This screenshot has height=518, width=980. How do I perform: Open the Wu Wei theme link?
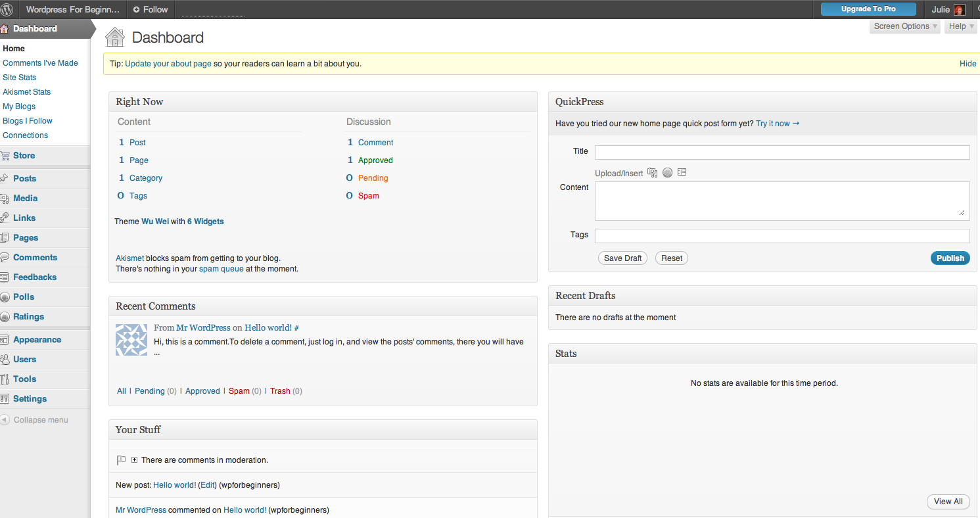point(155,222)
